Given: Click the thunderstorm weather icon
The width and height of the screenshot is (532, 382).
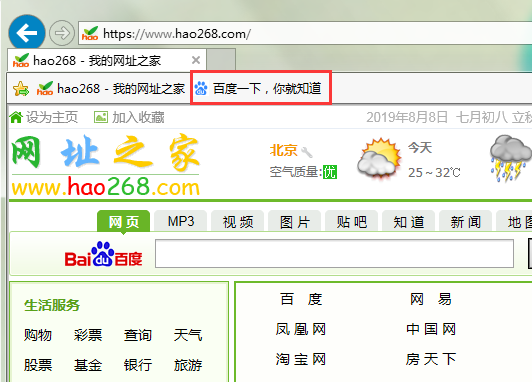Looking at the screenshot, I should point(510,158).
